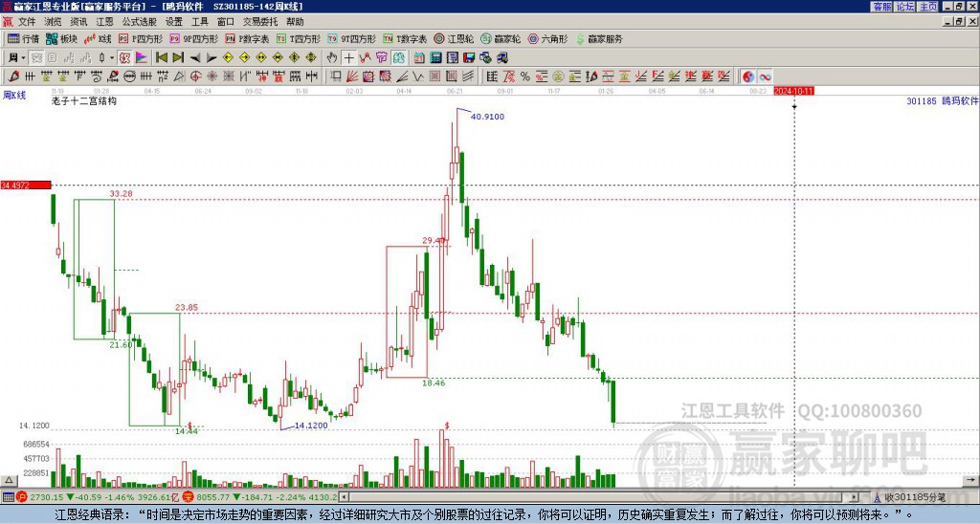Click the 40.9100 high price label
Screen dimensions: 980x524
tap(487, 116)
